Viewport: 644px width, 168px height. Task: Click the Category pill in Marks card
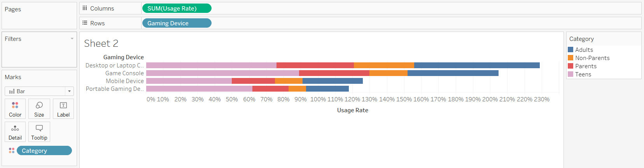[44, 150]
